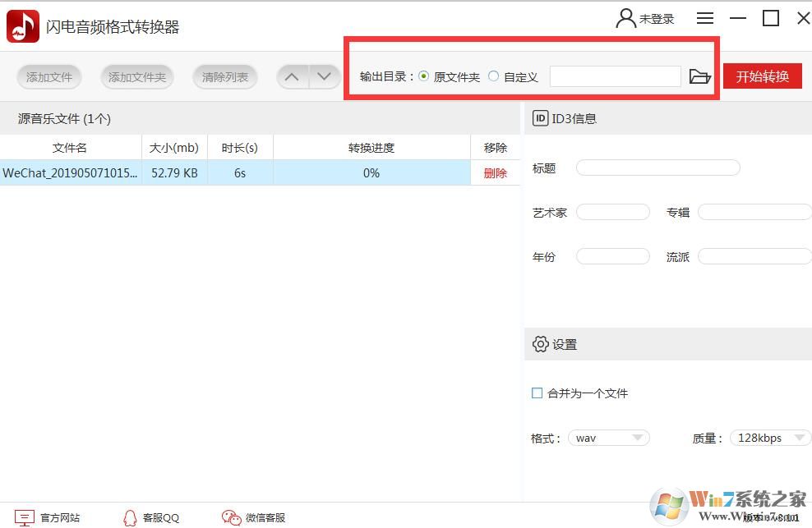Select the 自定义 output radio button

[493, 76]
